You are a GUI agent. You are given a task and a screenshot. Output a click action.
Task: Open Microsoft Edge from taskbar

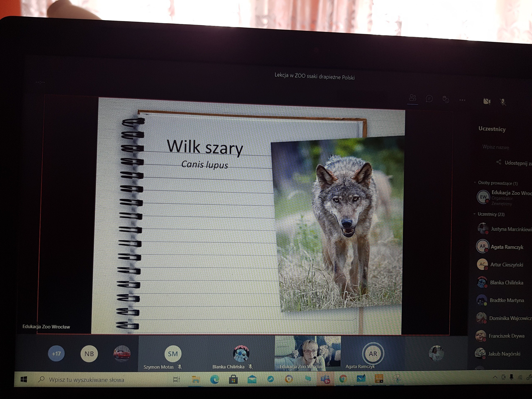[214, 379]
